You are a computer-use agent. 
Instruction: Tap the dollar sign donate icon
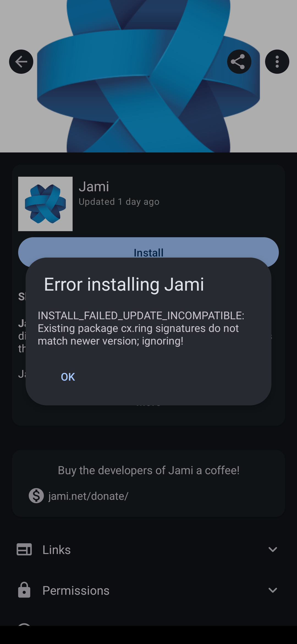pos(36,496)
